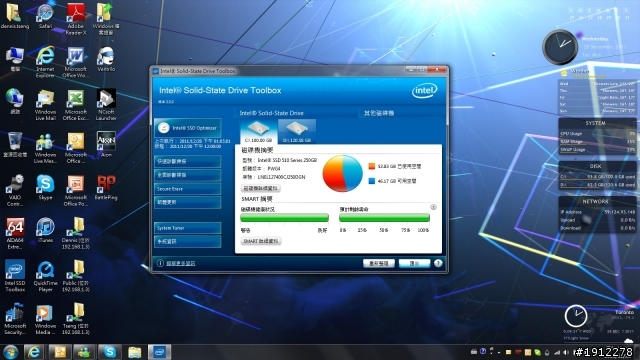Click the estimated life remaining progress bar
640x360 pixels.
coord(384,218)
